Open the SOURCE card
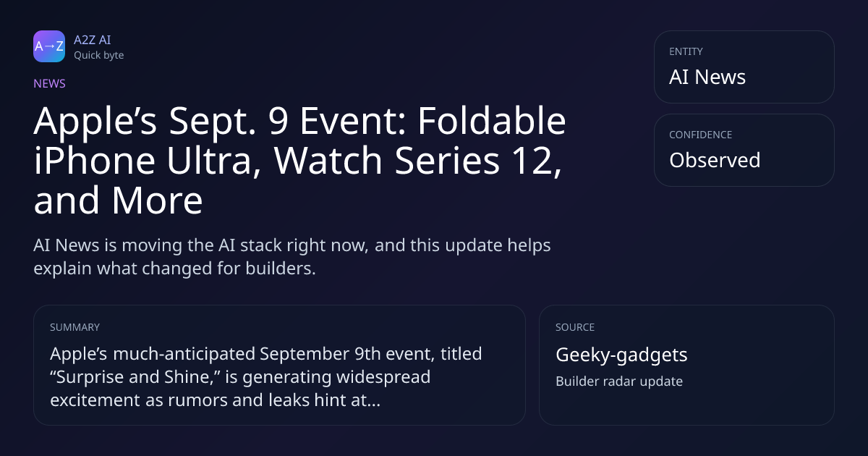Image resolution: width=868 pixels, height=456 pixels. click(x=686, y=365)
